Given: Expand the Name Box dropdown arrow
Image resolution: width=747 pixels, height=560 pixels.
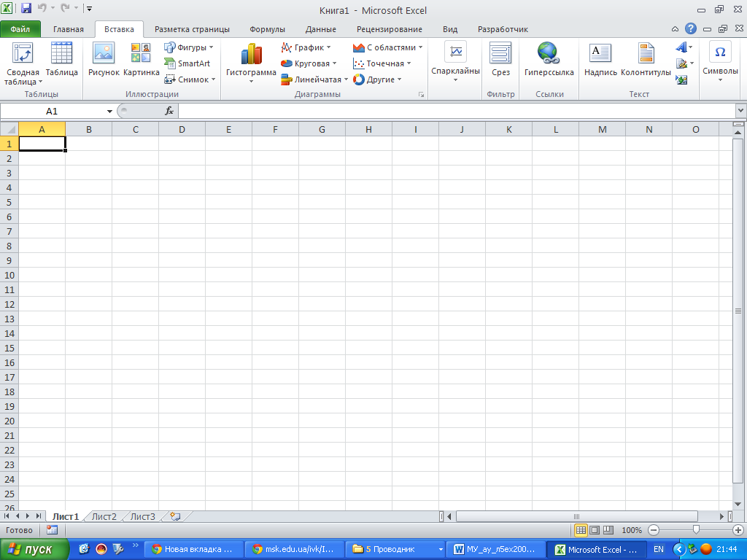Looking at the screenshot, I should coord(109,112).
